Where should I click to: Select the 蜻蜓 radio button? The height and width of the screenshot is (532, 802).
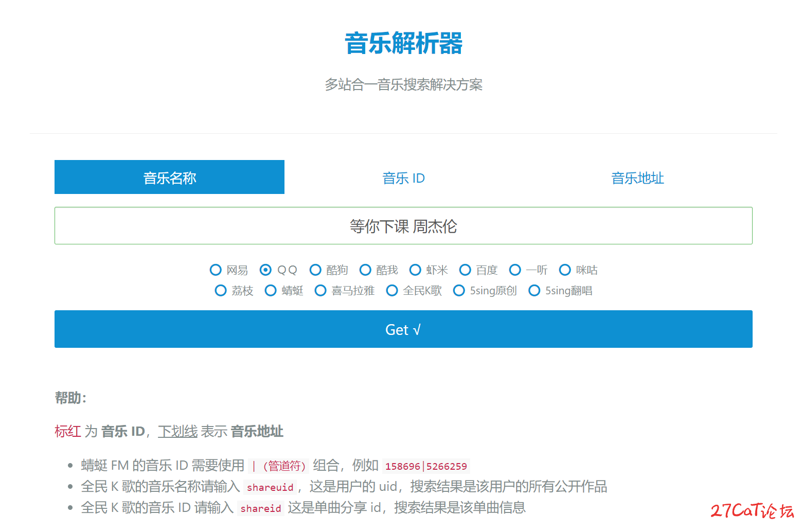[271, 290]
